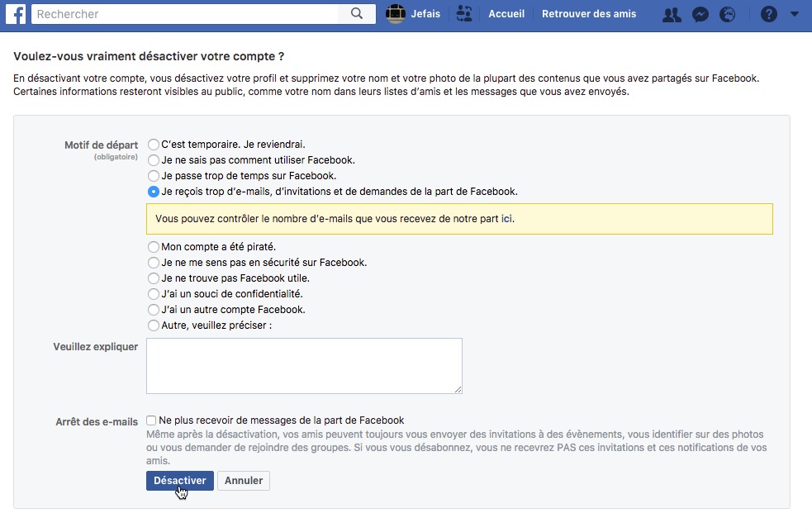812x532 pixels.
Task: Check "Ne plus recevoir de messages" checkbox
Action: click(151, 420)
